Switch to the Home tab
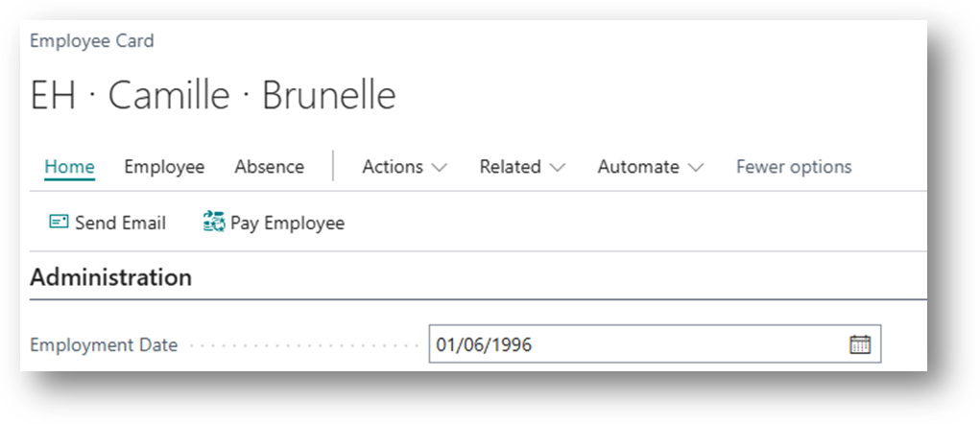The width and height of the screenshot is (980, 424). (69, 166)
